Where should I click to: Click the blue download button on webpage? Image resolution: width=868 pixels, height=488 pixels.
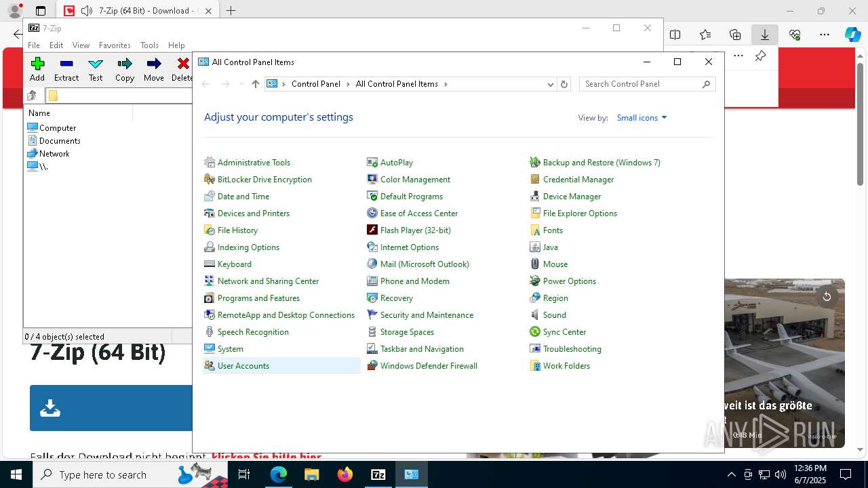[111, 408]
